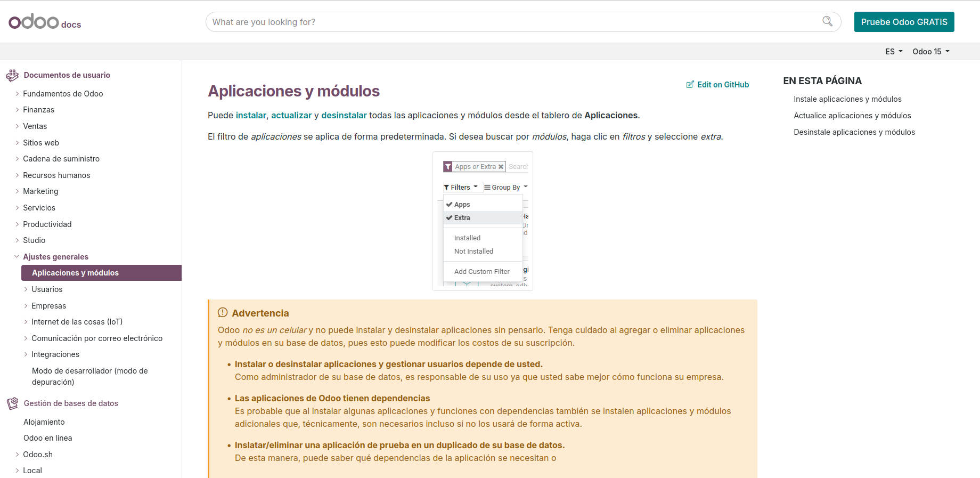Viewport: 980px width, 478px height.
Task: Open the Odoo 15 version dropdown
Action: tap(930, 52)
